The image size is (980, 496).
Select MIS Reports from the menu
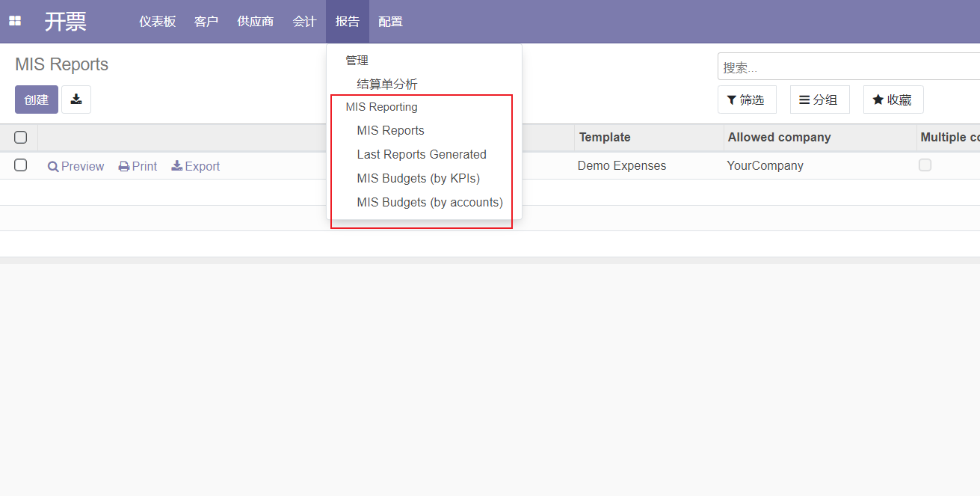[390, 131]
